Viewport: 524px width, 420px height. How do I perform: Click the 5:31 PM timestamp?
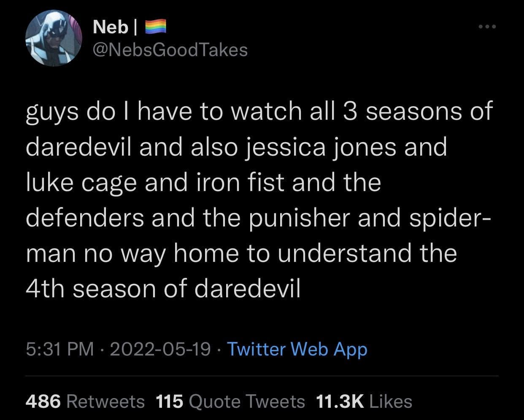(x=59, y=349)
